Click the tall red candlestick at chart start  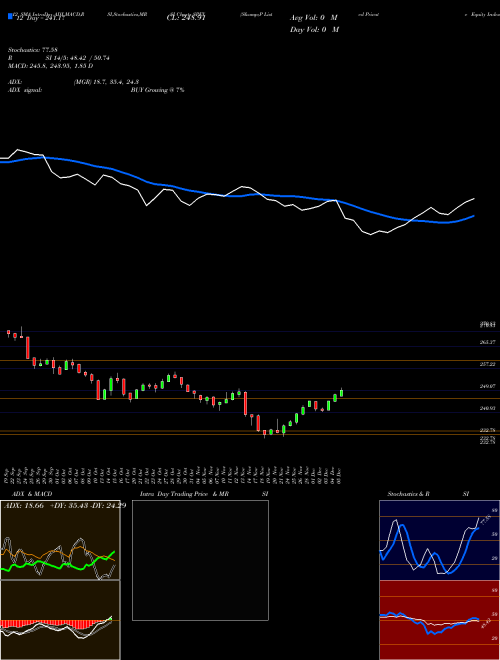pos(28,348)
